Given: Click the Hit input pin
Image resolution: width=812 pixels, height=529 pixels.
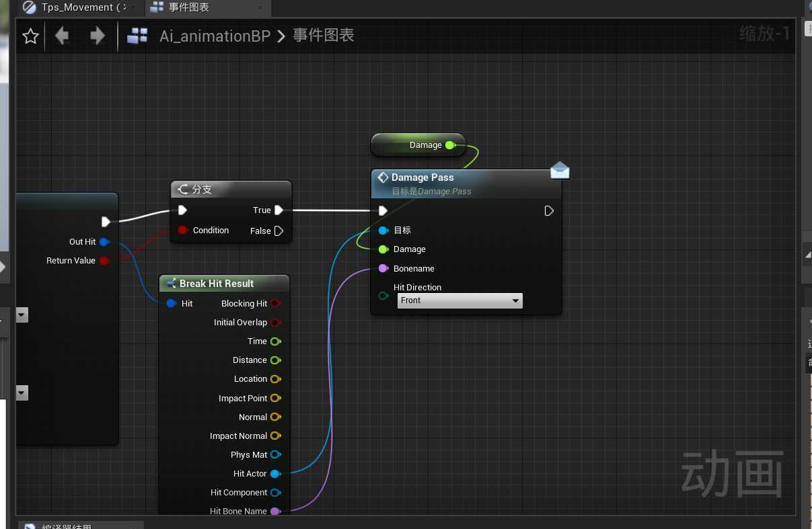Looking at the screenshot, I should pyautogui.click(x=172, y=304).
